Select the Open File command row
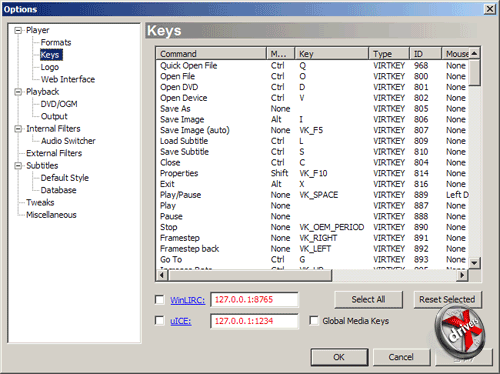 click(x=313, y=76)
